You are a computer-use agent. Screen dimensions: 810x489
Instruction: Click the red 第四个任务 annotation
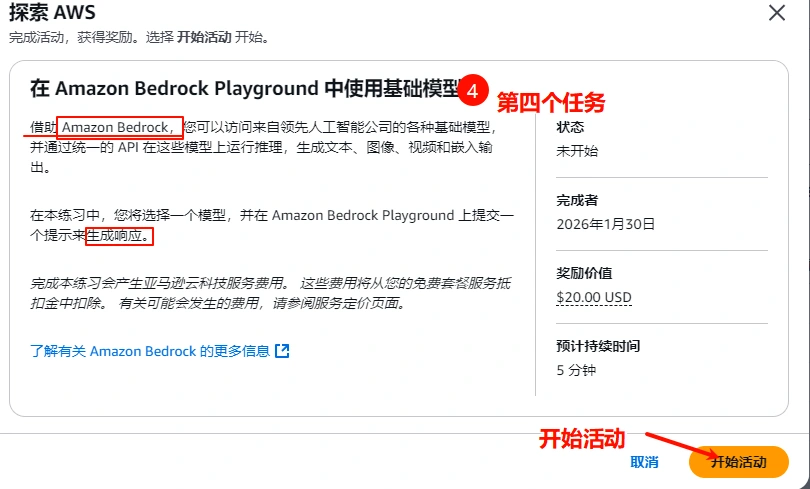551,102
